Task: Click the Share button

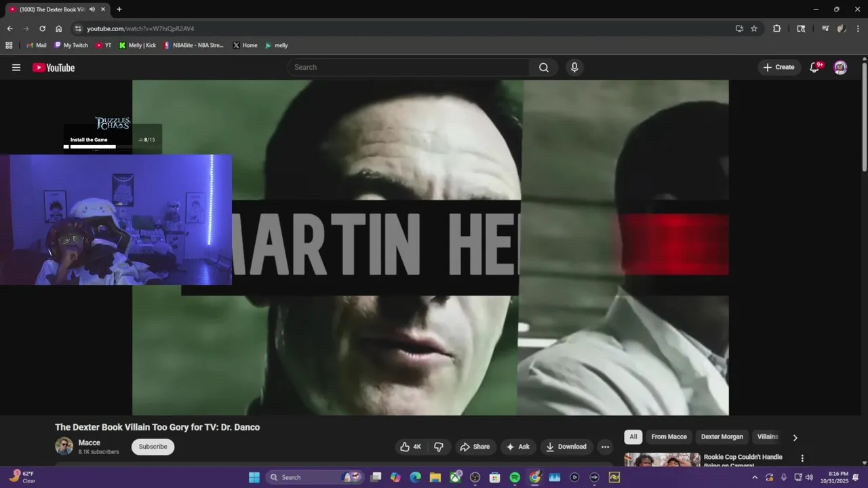Action: [474, 447]
